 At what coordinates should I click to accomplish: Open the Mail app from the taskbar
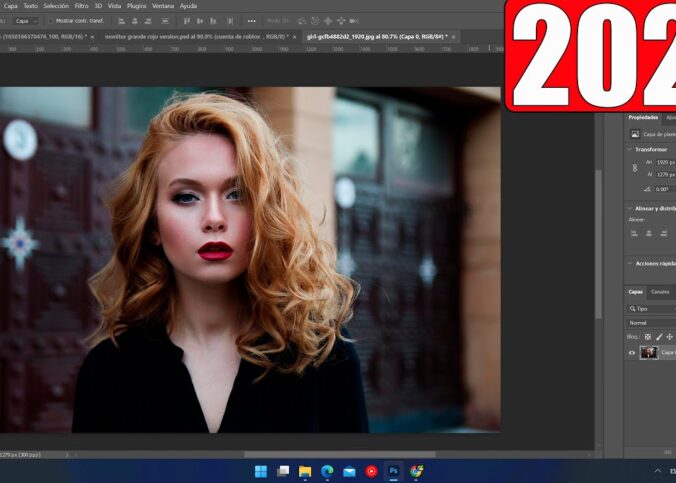click(349, 471)
